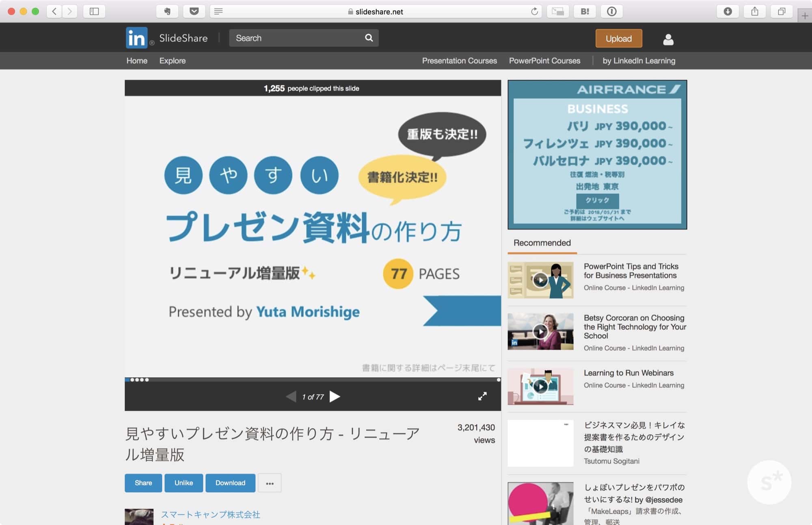Image resolution: width=812 pixels, height=525 pixels.
Task: Click the more options ellipsis button
Action: click(x=270, y=483)
